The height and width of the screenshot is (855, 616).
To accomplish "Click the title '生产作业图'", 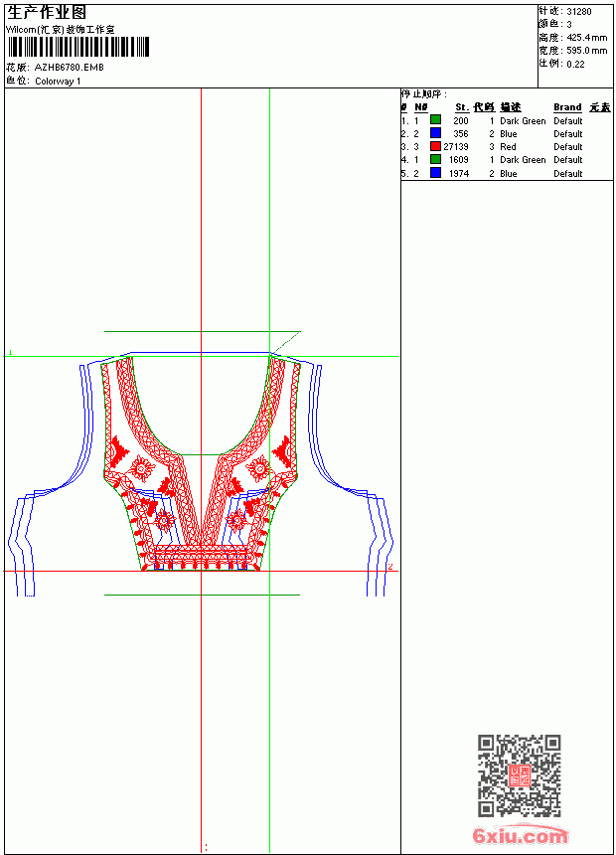I will click(x=47, y=13).
